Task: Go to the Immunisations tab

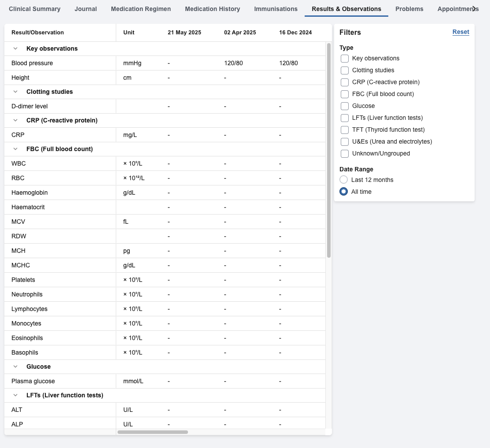Action: point(276,9)
